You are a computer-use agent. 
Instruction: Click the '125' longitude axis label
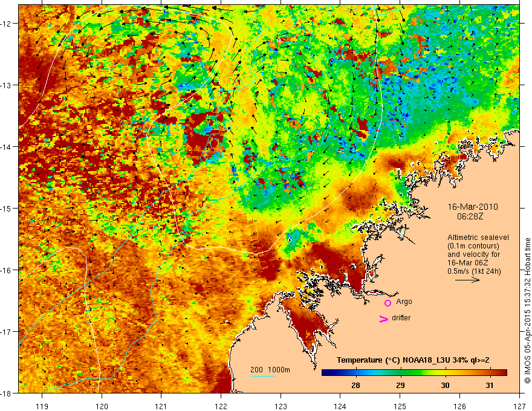(x=400, y=406)
